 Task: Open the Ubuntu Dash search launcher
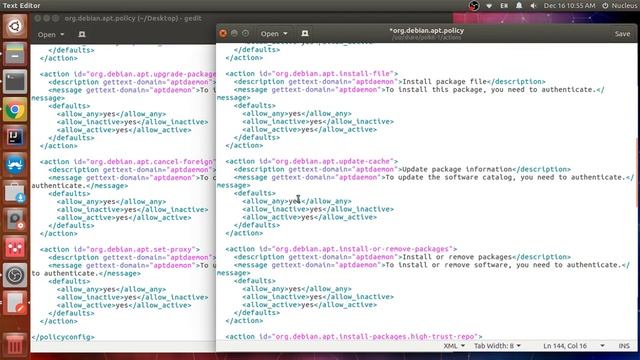tap(15, 27)
